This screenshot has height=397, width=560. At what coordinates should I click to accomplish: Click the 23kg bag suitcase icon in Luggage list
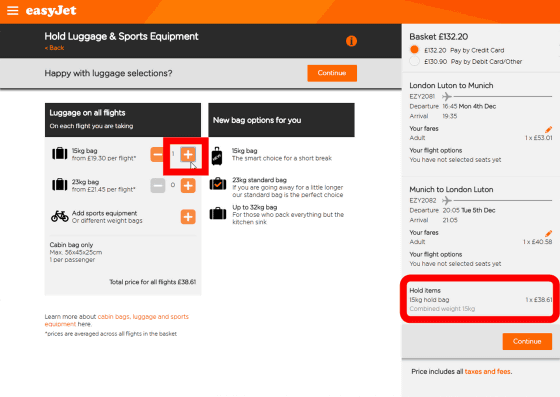tap(60, 185)
